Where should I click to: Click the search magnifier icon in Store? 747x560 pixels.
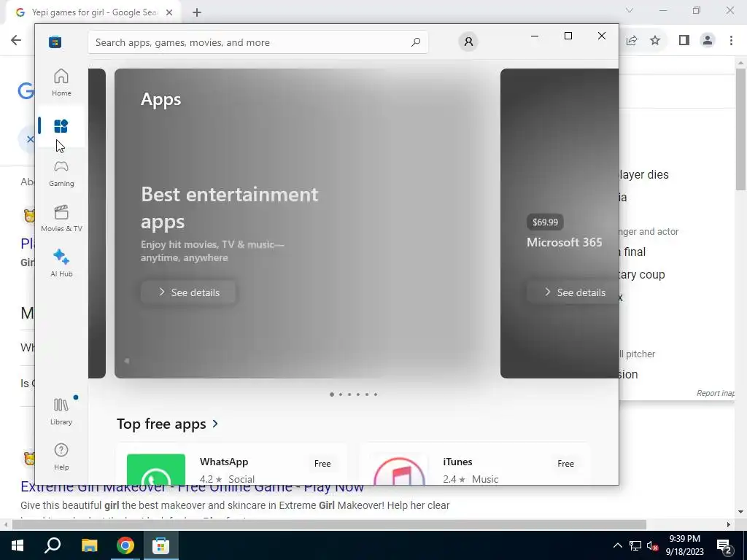point(416,42)
